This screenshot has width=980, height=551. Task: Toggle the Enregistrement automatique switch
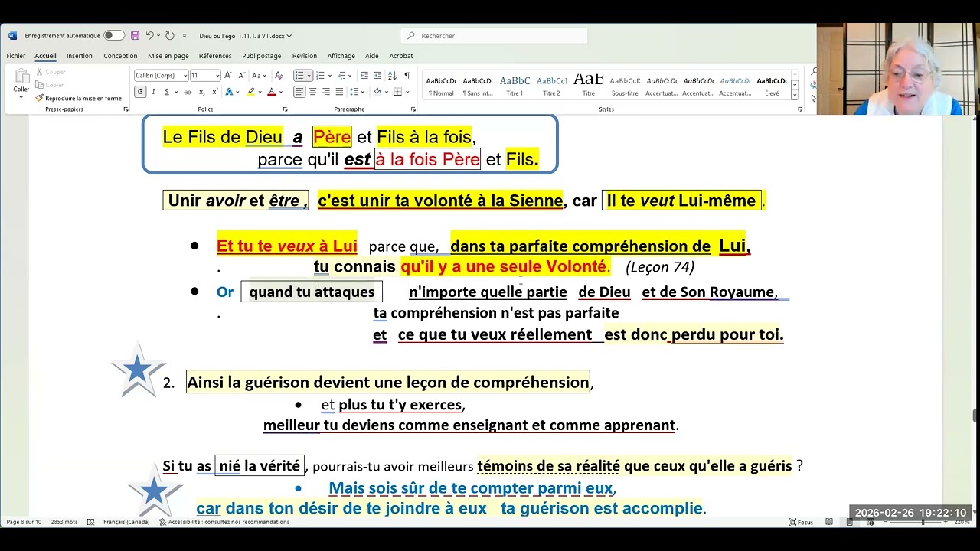[x=114, y=35]
